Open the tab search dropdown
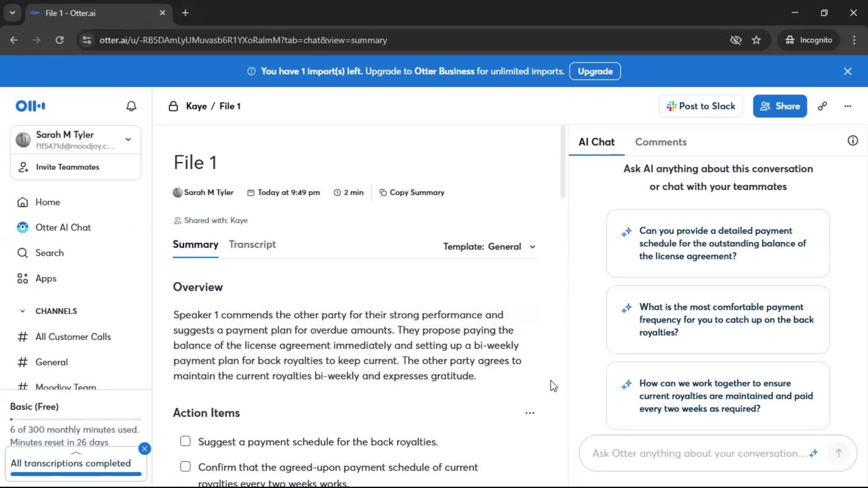This screenshot has height=488, width=868. coord(13,13)
